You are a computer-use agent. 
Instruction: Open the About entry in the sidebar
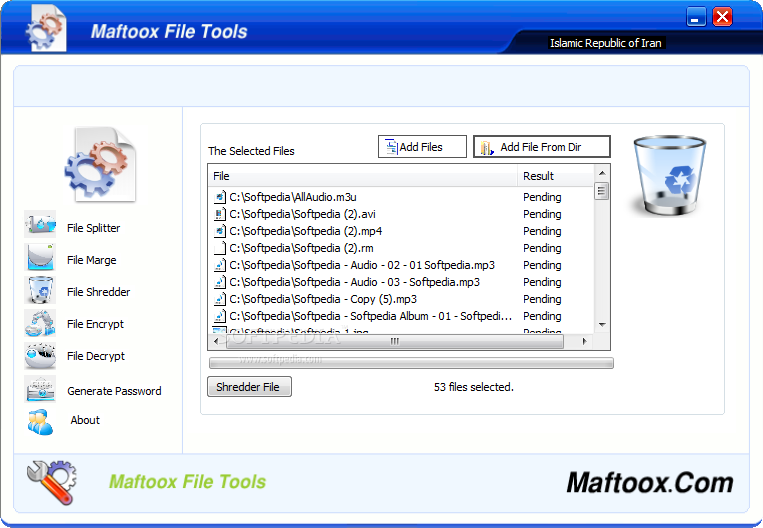(x=85, y=420)
